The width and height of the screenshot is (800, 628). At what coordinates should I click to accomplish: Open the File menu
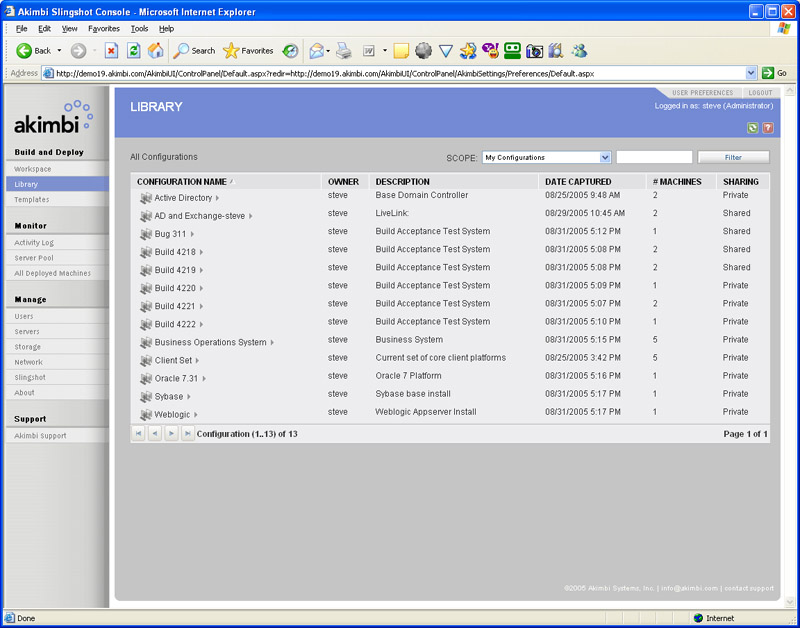tap(21, 29)
